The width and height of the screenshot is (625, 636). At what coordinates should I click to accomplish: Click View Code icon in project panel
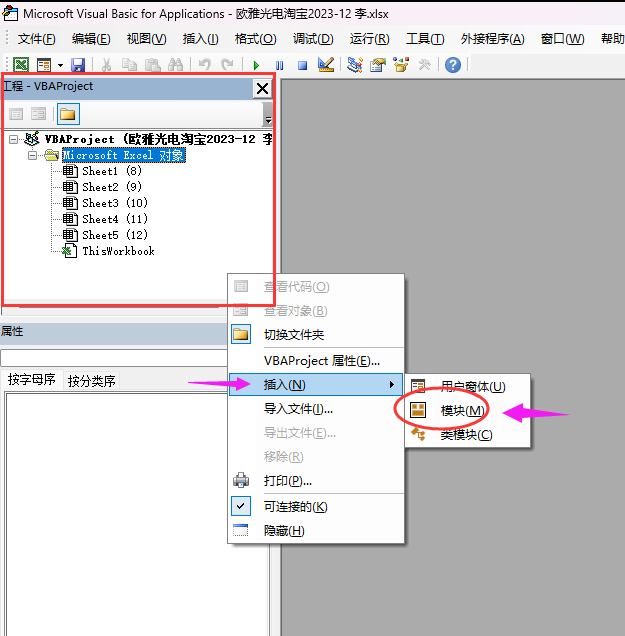point(16,114)
